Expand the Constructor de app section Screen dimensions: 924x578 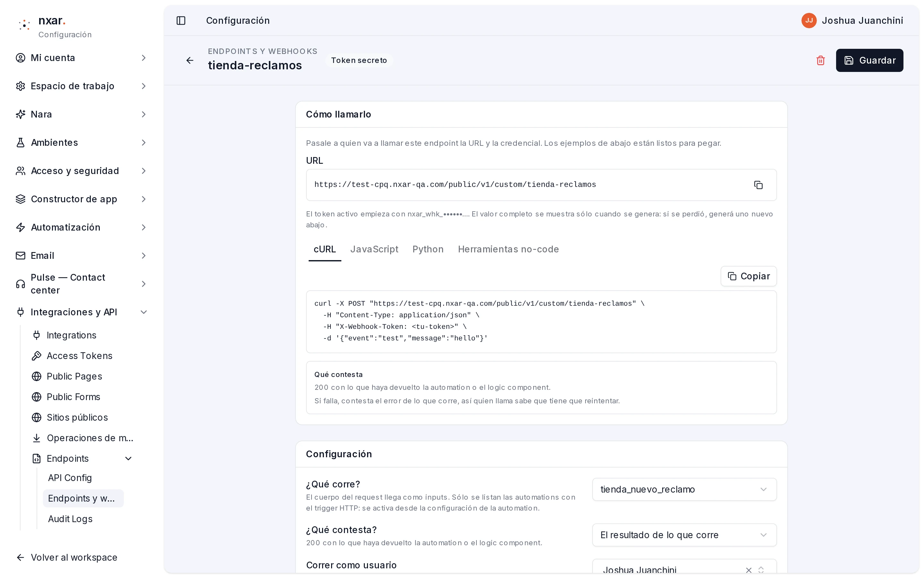[x=81, y=199]
